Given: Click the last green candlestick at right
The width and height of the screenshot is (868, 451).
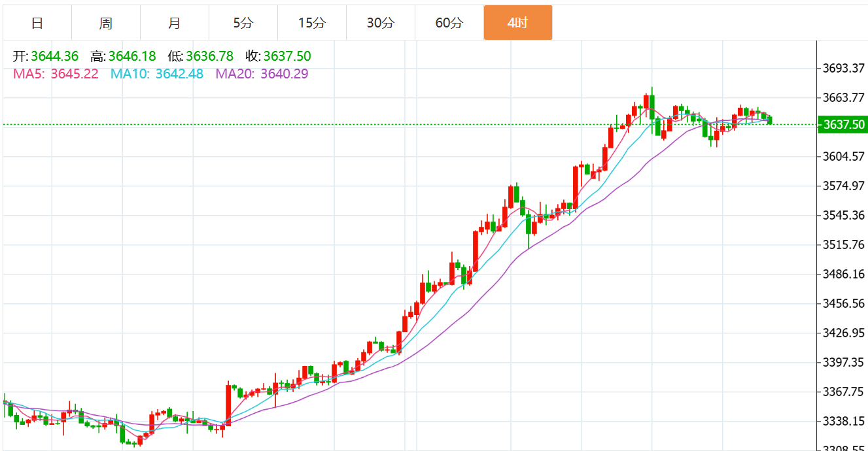Looking at the screenshot, I should pyautogui.click(x=771, y=120).
